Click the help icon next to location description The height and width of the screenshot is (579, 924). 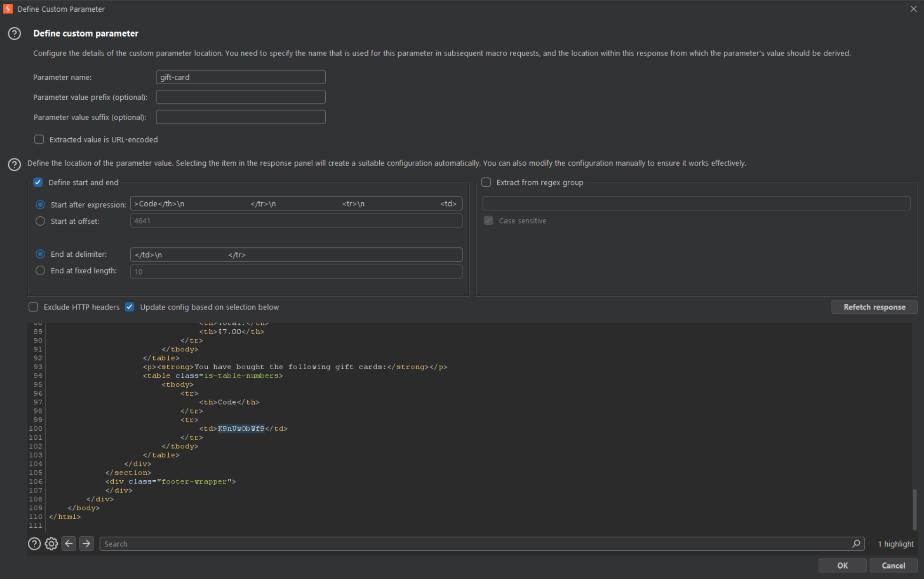[15, 165]
